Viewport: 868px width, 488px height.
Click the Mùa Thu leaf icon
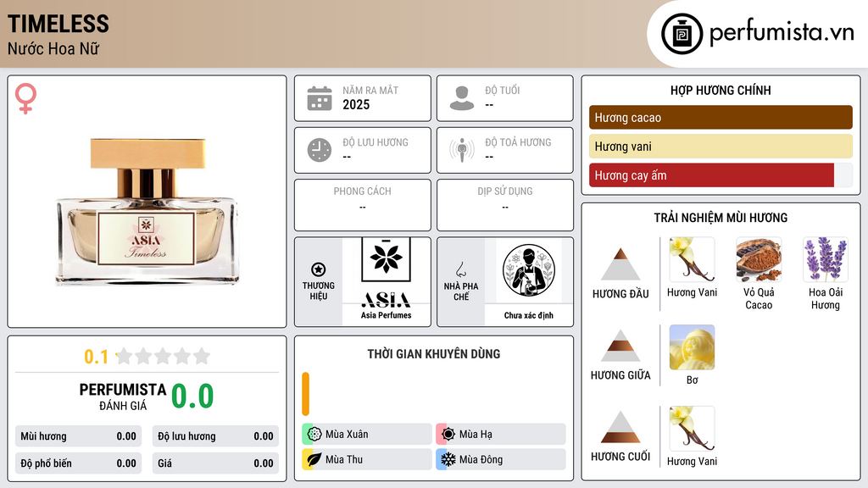[314, 459]
